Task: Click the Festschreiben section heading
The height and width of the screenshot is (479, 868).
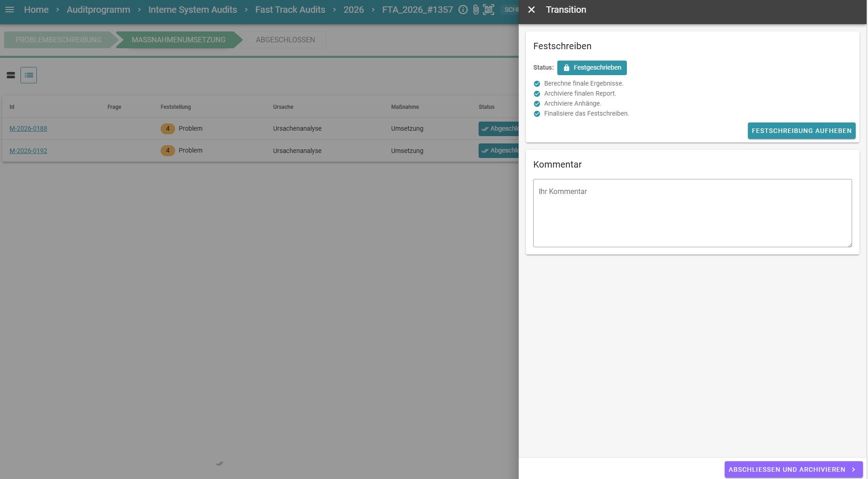Action: pyautogui.click(x=562, y=46)
